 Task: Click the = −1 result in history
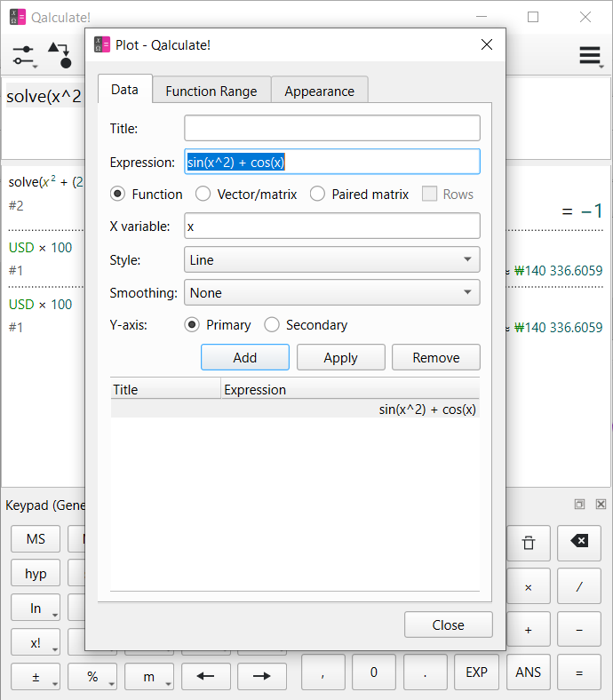click(x=582, y=211)
